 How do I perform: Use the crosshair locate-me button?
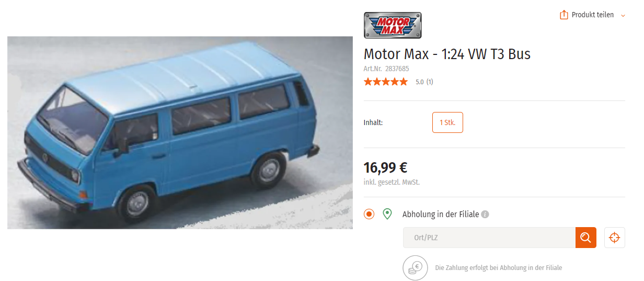(615, 238)
